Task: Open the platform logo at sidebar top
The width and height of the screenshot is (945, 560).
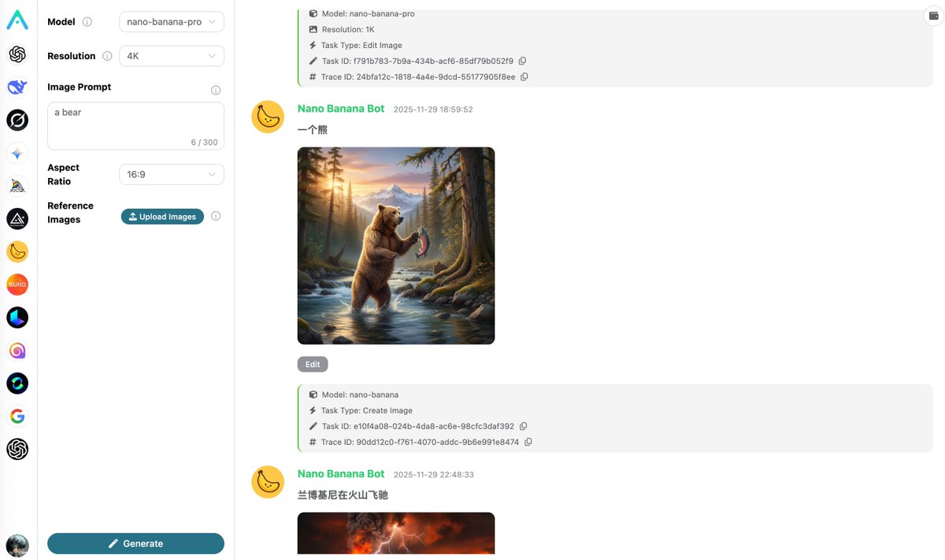Action: (x=17, y=20)
